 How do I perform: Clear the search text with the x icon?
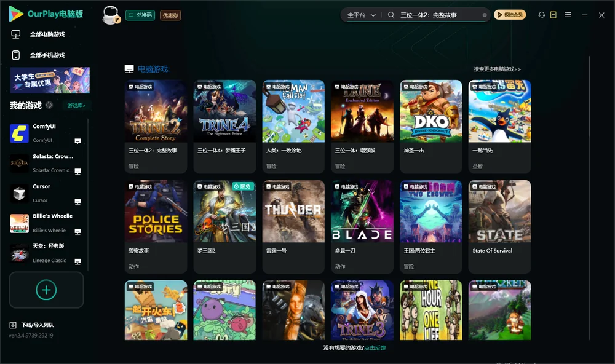click(x=485, y=15)
